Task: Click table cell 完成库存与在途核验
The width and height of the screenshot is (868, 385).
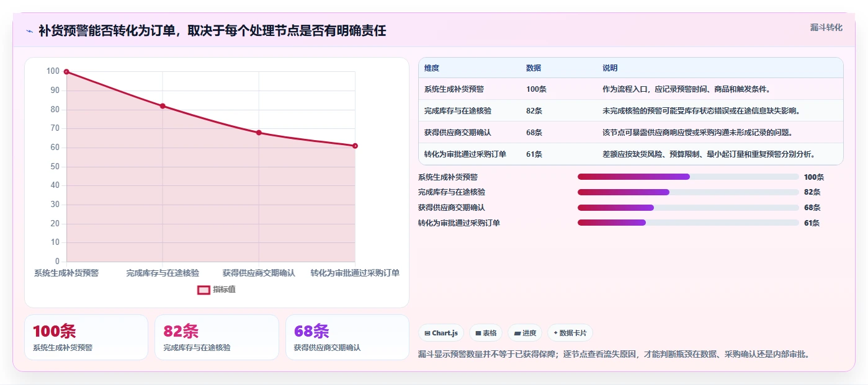Action: click(458, 111)
